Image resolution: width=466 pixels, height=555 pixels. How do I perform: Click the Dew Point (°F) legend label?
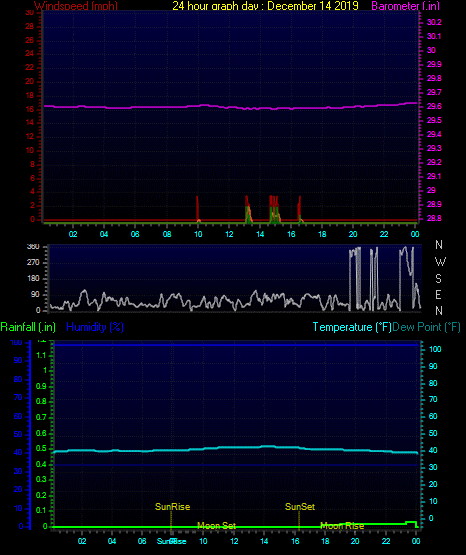[x=426, y=327]
